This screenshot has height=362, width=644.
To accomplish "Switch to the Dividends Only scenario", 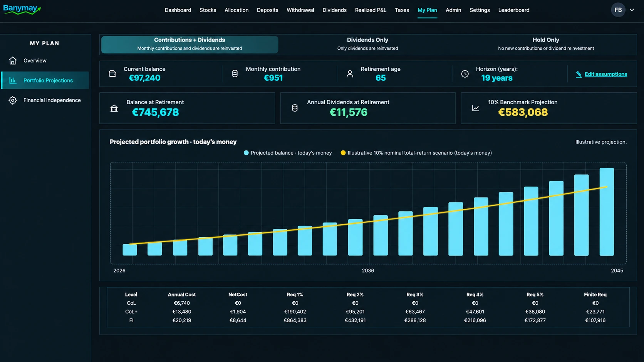I will [367, 44].
